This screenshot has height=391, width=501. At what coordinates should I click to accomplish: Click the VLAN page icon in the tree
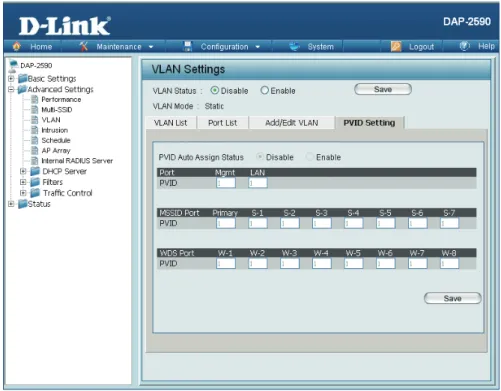click(x=34, y=120)
